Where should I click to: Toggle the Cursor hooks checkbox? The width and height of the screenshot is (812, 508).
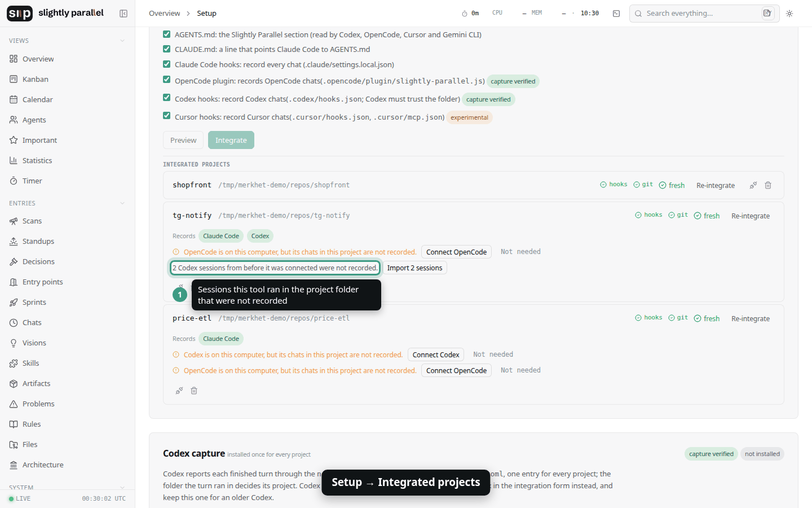click(166, 116)
